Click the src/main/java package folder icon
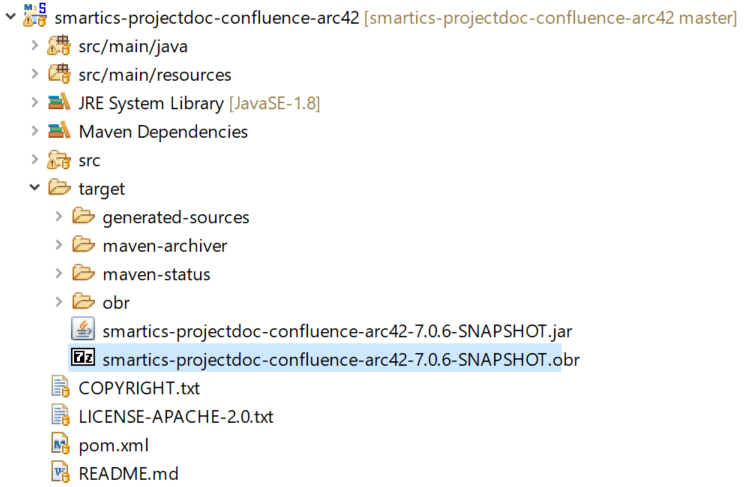 (60, 46)
